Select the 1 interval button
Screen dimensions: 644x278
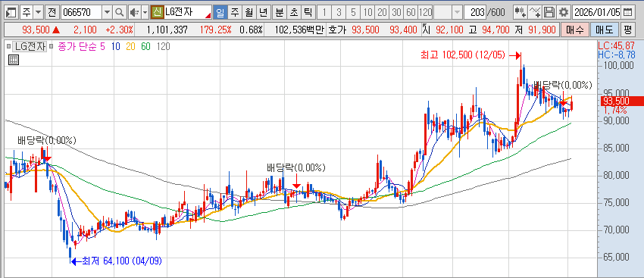[324, 13]
